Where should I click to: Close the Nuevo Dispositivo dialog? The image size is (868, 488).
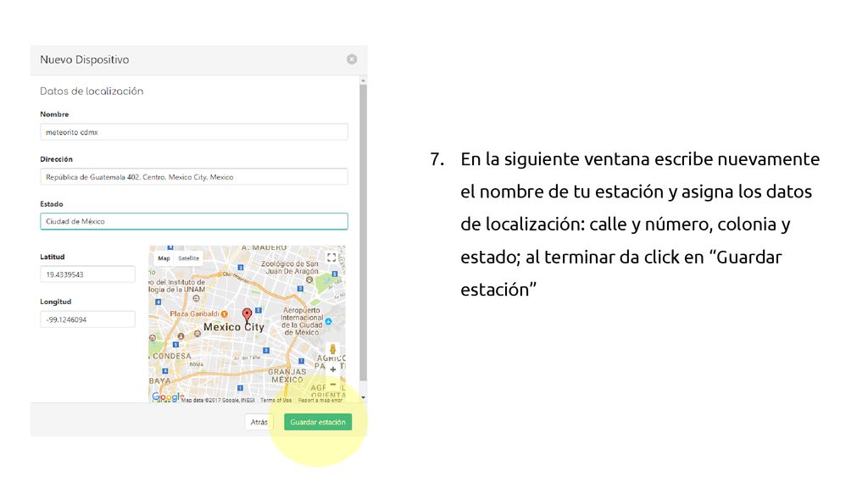(352, 59)
